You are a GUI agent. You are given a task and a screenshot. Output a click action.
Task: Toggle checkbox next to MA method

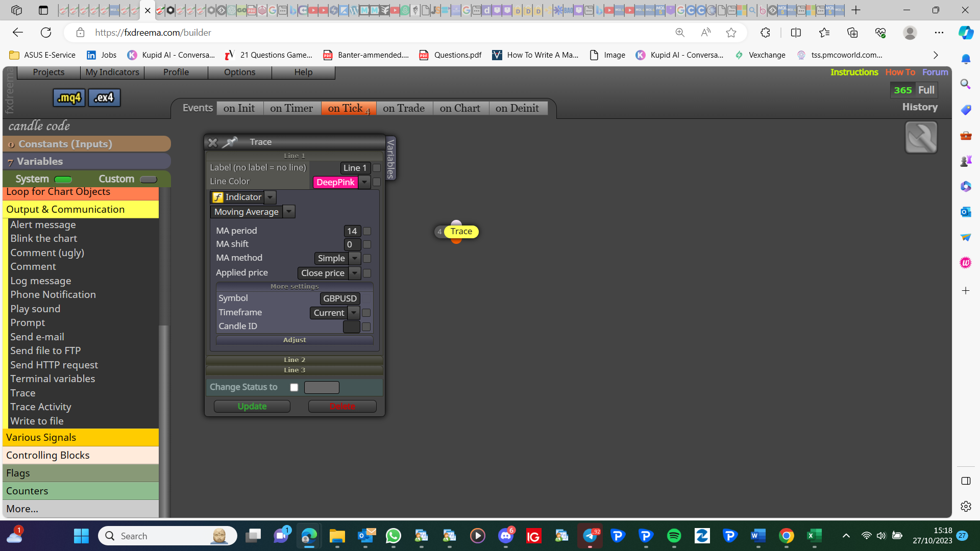point(367,259)
